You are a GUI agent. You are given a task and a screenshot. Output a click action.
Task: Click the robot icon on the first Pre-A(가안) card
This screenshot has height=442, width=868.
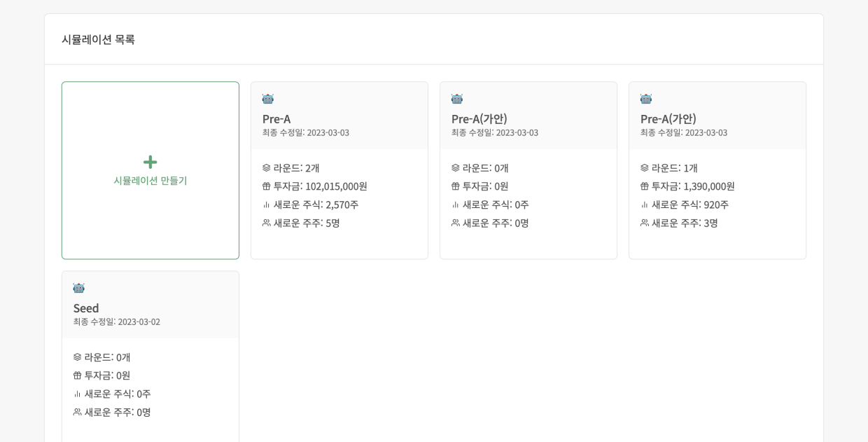click(455, 99)
